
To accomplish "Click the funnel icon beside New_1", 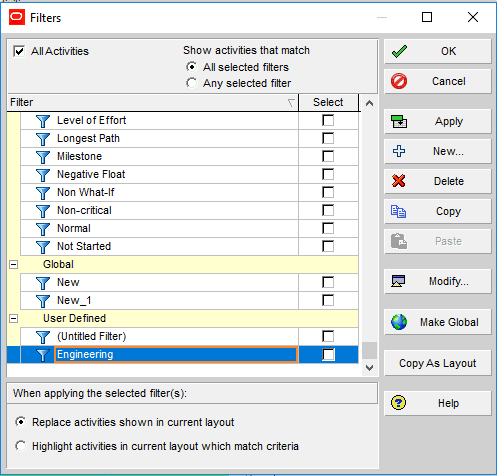I will click(x=43, y=301).
